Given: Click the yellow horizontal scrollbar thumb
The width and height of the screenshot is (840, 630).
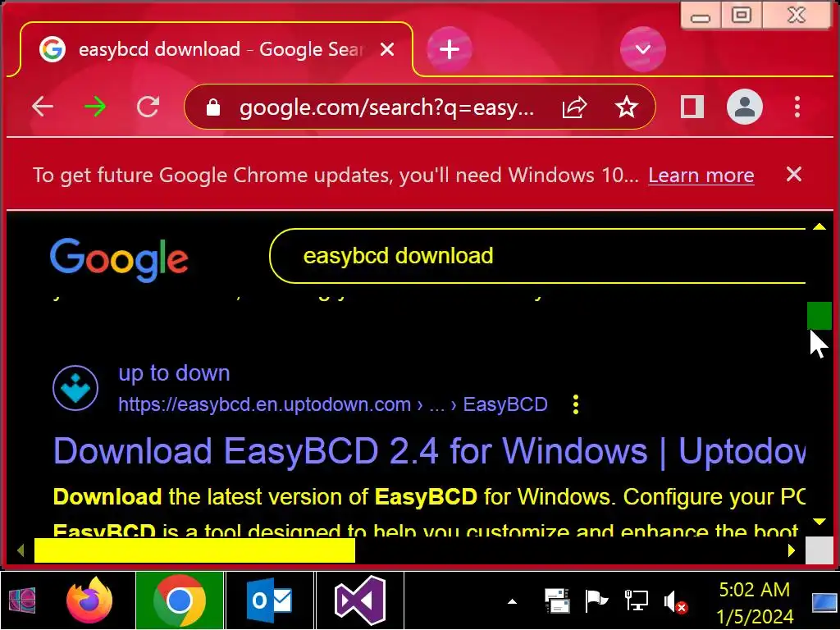Looking at the screenshot, I should click(194, 550).
